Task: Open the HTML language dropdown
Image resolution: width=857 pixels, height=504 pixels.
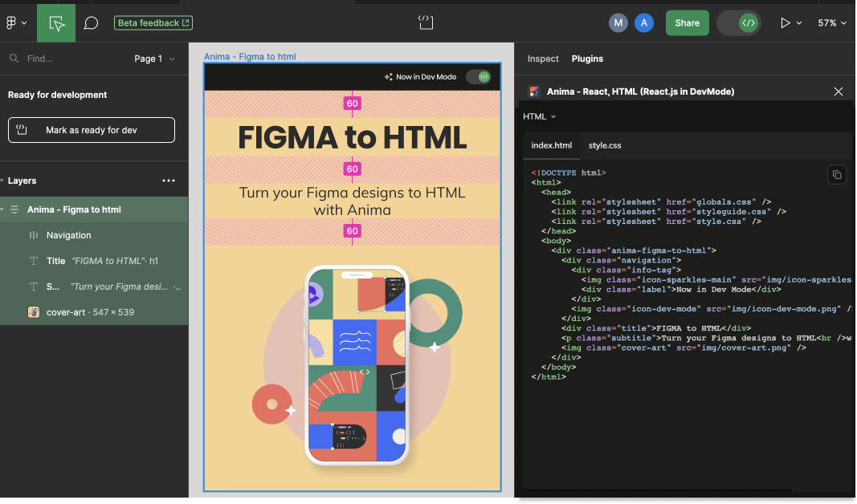Action: point(539,116)
